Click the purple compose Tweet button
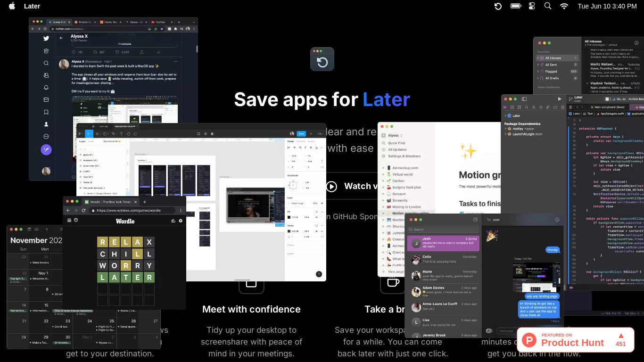 pos(46,149)
